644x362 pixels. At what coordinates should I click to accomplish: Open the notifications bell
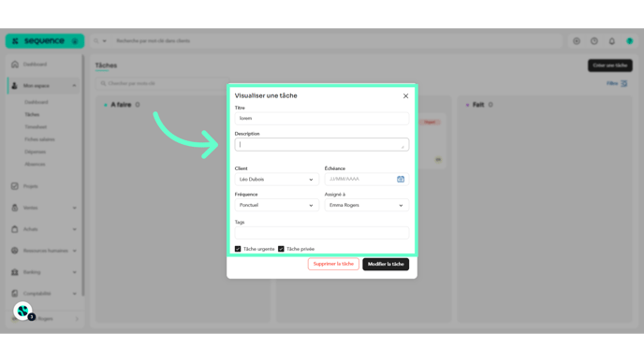coord(612,41)
